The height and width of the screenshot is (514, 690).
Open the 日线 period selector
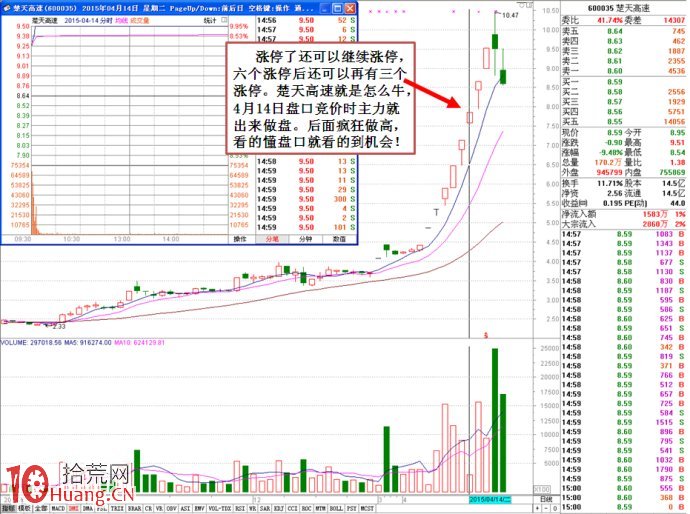click(546, 499)
